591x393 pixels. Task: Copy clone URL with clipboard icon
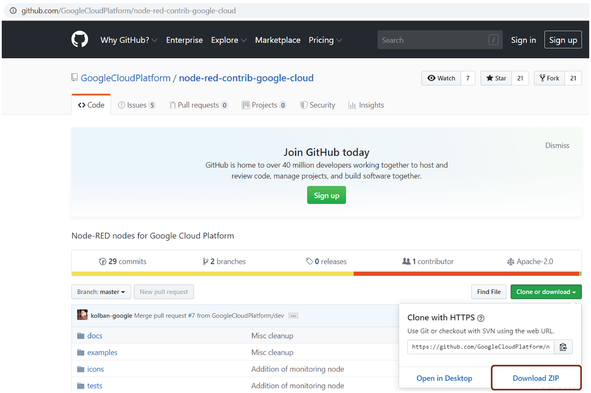click(x=563, y=347)
